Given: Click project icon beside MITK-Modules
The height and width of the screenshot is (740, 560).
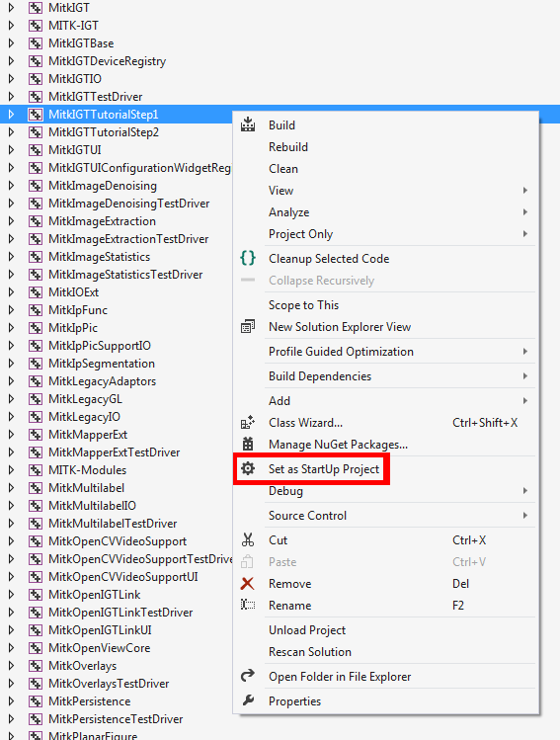Looking at the screenshot, I should [35, 470].
